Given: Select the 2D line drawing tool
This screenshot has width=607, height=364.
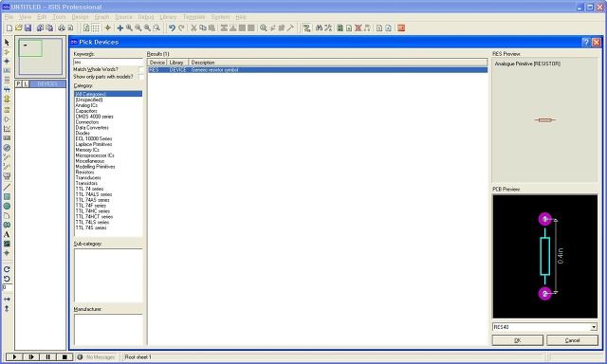Looking at the screenshot, I should click(x=7, y=188).
